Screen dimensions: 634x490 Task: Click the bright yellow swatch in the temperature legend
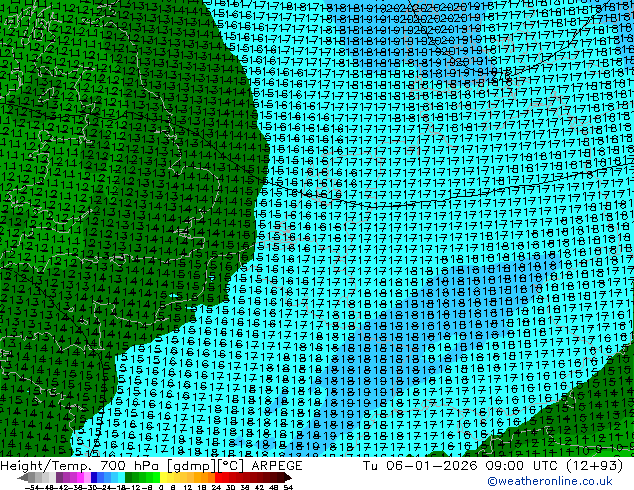pyautogui.click(x=163, y=477)
